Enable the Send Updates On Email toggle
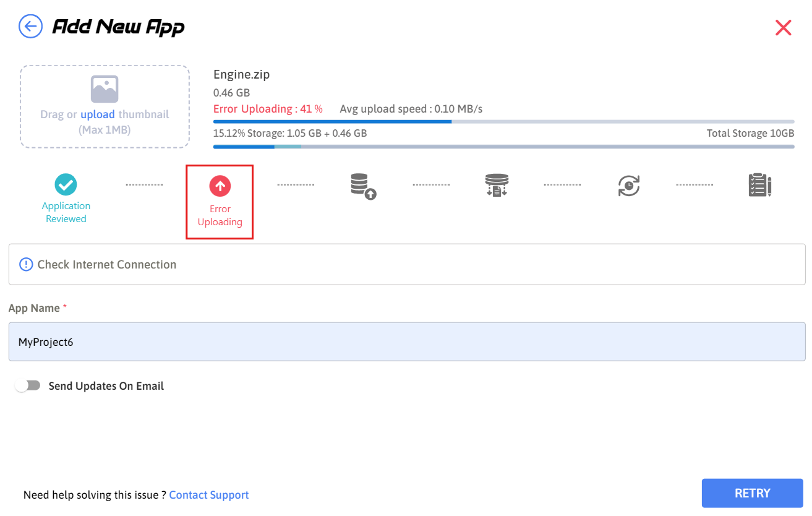812x516 pixels. [x=28, y=386]
